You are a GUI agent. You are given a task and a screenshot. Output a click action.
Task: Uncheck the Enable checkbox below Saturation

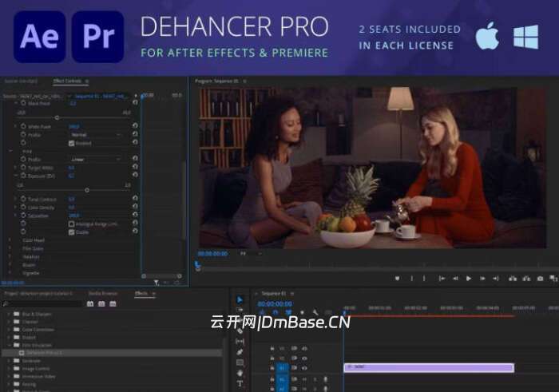pos(71,232)
